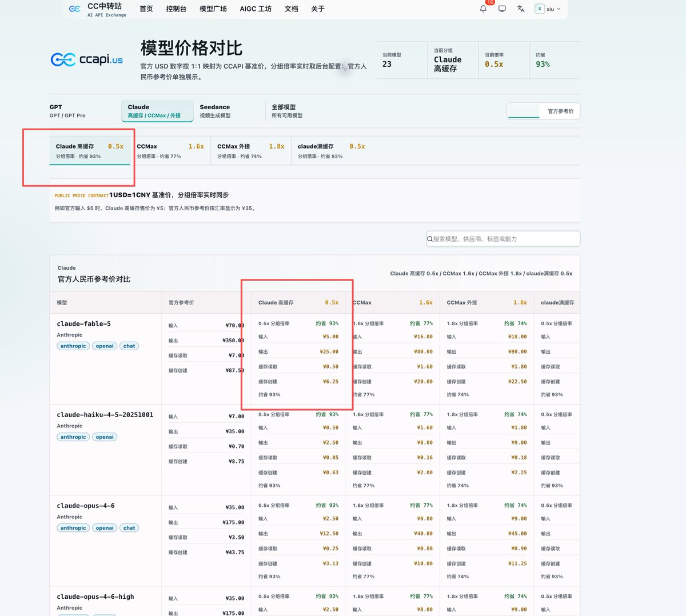Image resolution: width=686 pixels, height=616 pixels.
Task: Select the blank left segment of the price switch
Action: click(x=524, y=111)
